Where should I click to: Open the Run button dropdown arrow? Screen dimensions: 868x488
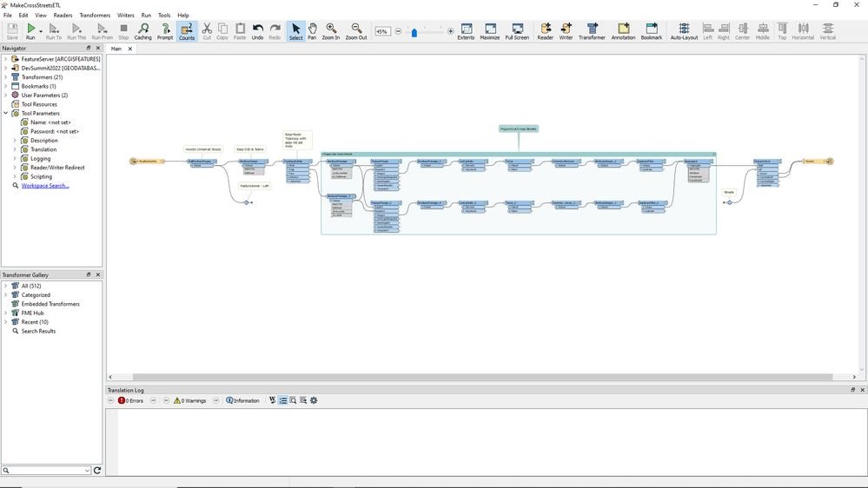[x=41, y=31]
